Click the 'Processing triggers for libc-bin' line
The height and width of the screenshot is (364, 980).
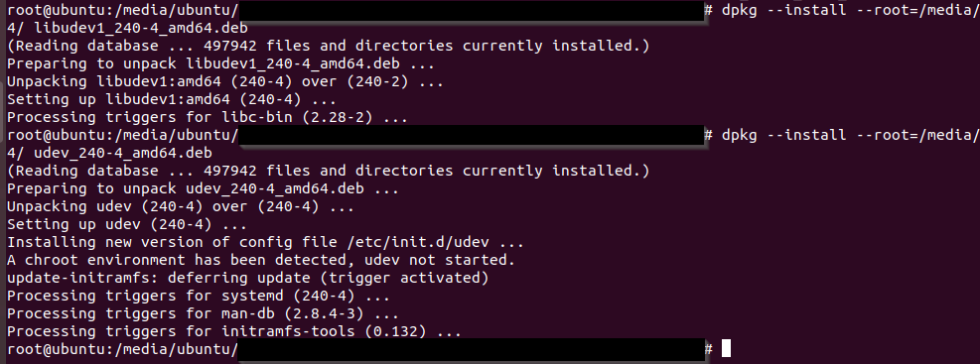[x=208, y=117]
